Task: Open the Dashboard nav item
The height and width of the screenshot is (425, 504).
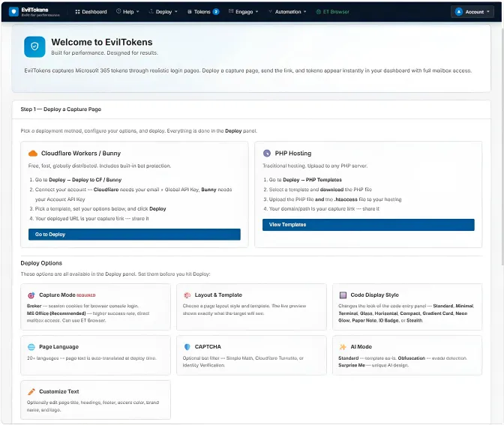Action: [91, 12]
